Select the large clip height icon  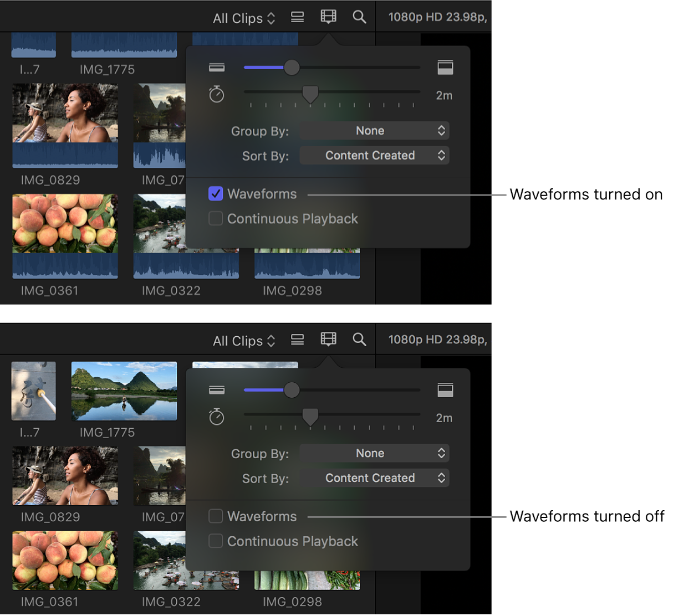tap(445, 67)
